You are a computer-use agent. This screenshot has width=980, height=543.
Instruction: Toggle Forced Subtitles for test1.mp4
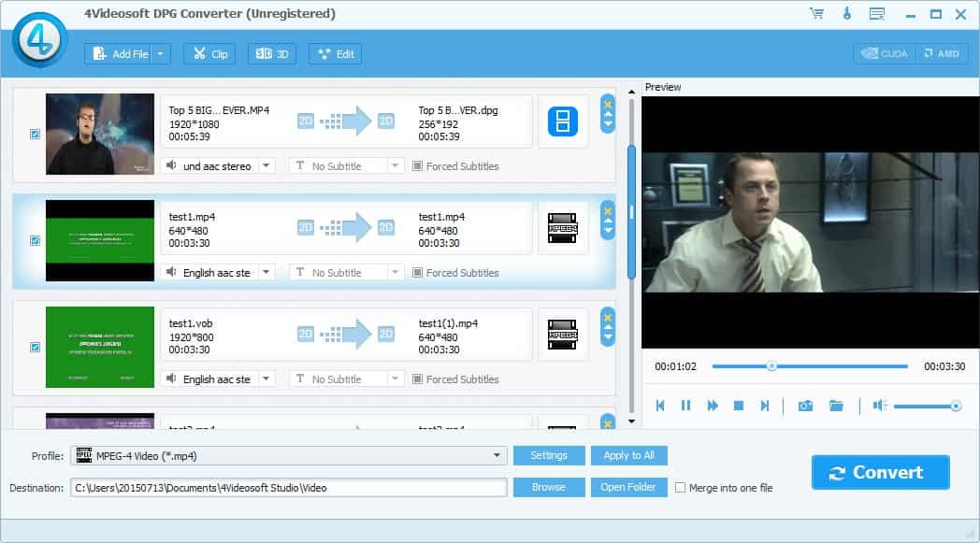(417, 273)
